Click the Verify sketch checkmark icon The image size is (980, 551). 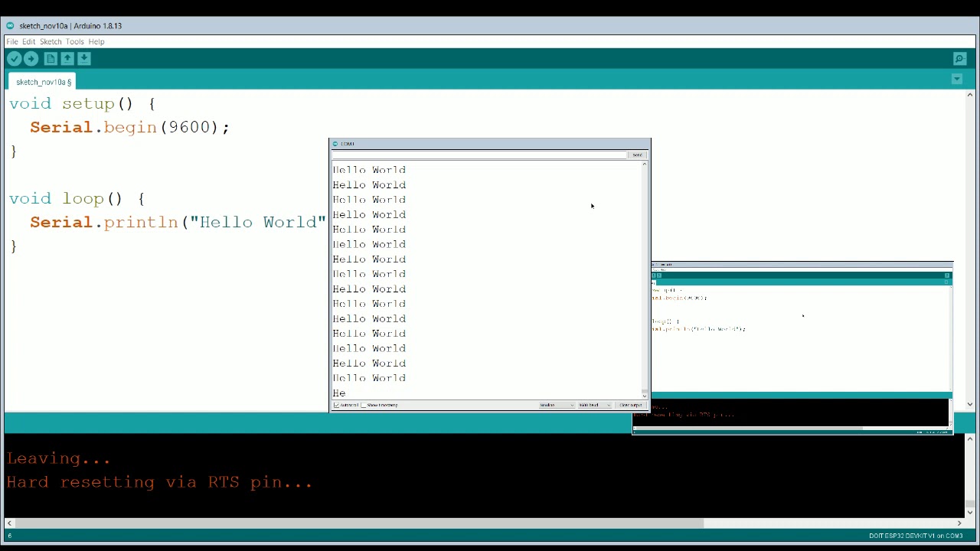[14, 59]
